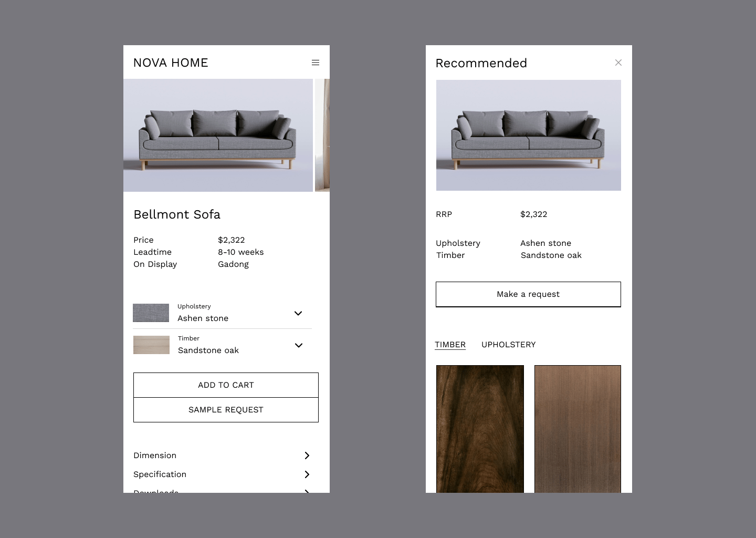This screenshot has width=756, height=538.
Task: Click the ADD TO CART button
Action: pos(226,385)
